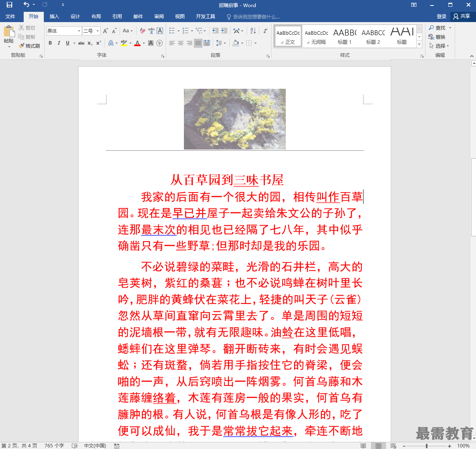Toggle subscript formatting
The height and width of the screenshot is (449, 476).
(90, 43)
